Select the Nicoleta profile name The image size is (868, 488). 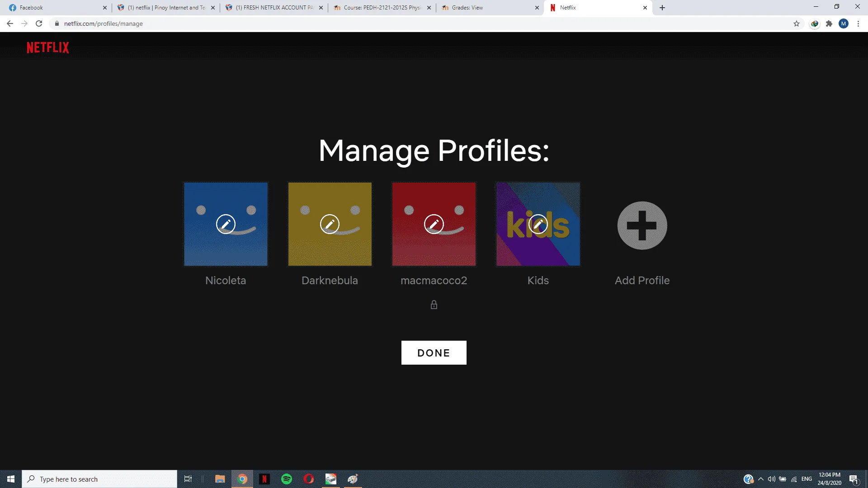(x=226, y=280)
